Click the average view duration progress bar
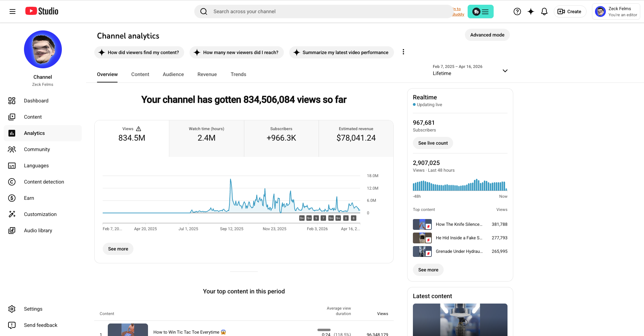Screen dimensions: 644x336 click(324, 330)
